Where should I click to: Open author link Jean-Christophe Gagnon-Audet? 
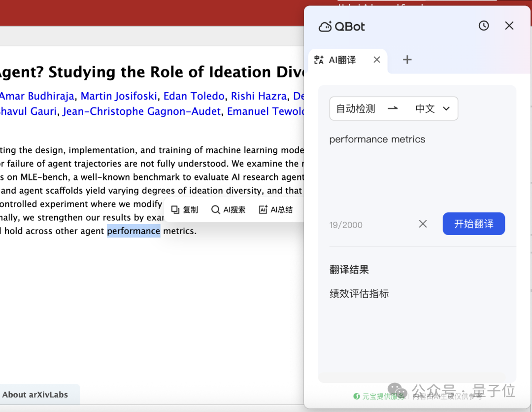click(x=142, y=111)
